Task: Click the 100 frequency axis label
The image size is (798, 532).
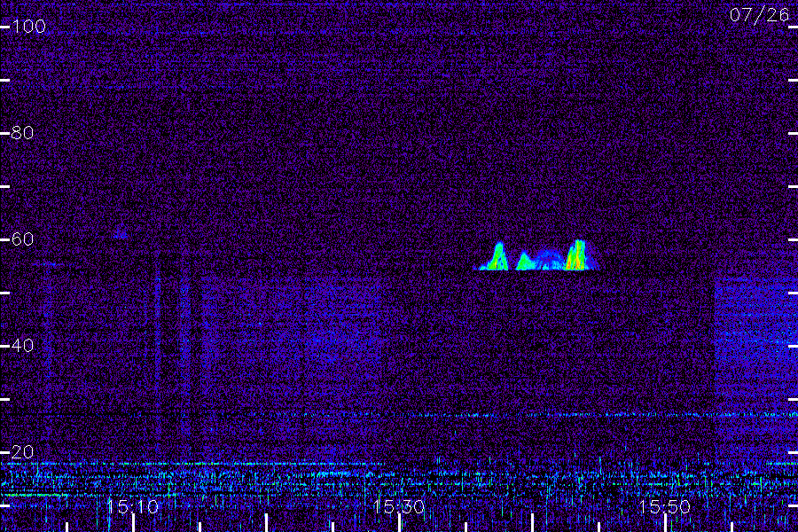Action: pos(29,27)
